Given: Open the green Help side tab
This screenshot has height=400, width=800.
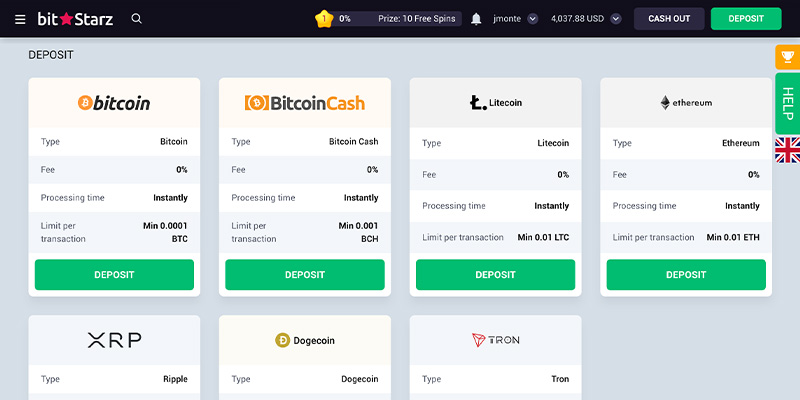Looking at the screenshot, I should pos(787,103).
